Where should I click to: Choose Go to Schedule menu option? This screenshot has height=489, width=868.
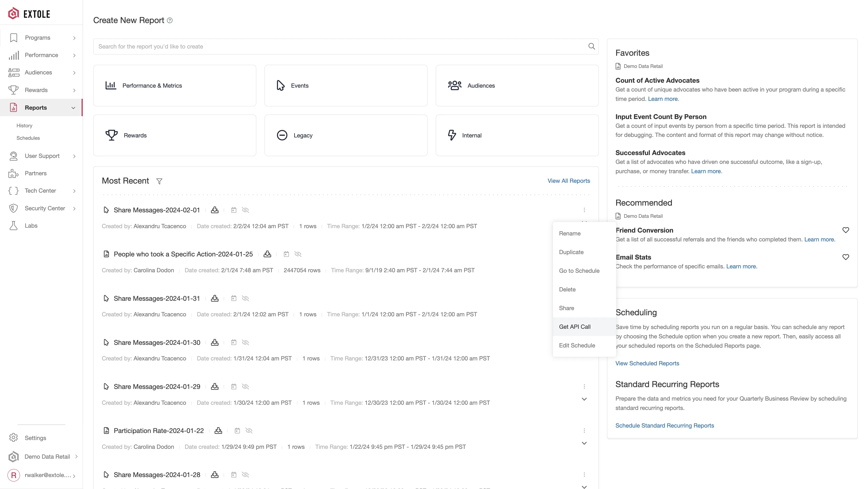click(x=584, y=271)
